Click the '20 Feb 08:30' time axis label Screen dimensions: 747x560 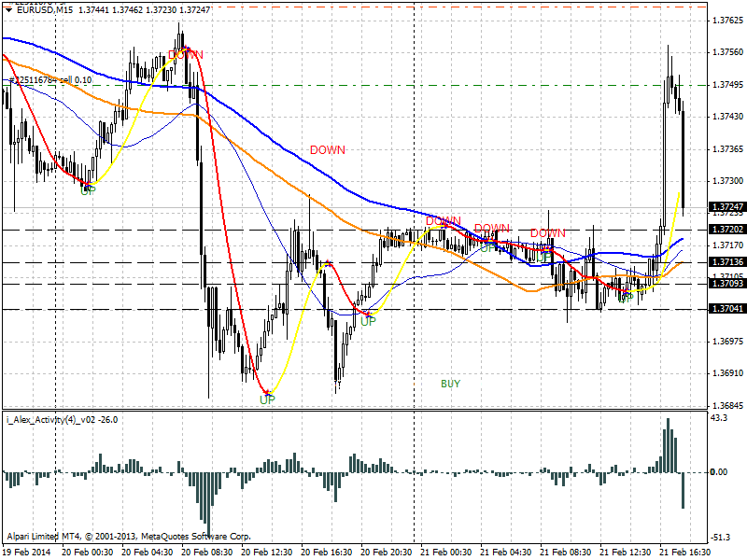207,553
